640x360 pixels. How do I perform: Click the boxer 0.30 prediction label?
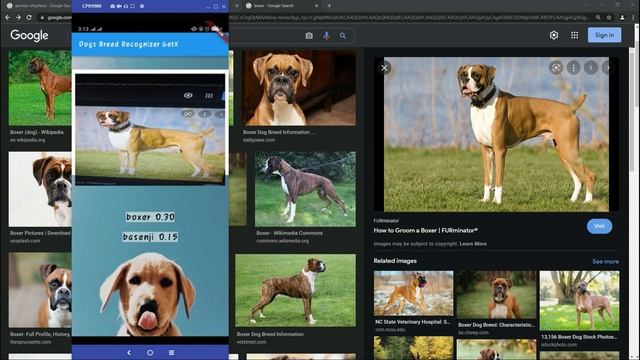pyautogui.click(x=150, y=217)
